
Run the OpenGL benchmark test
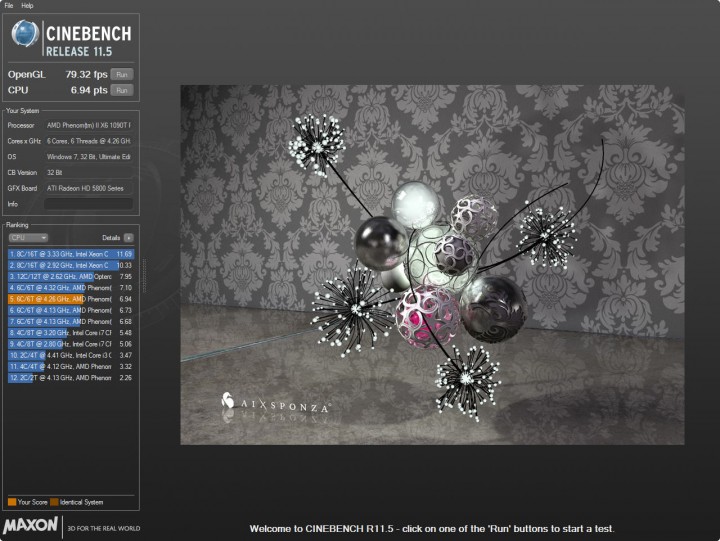click(x=122, y=74)
